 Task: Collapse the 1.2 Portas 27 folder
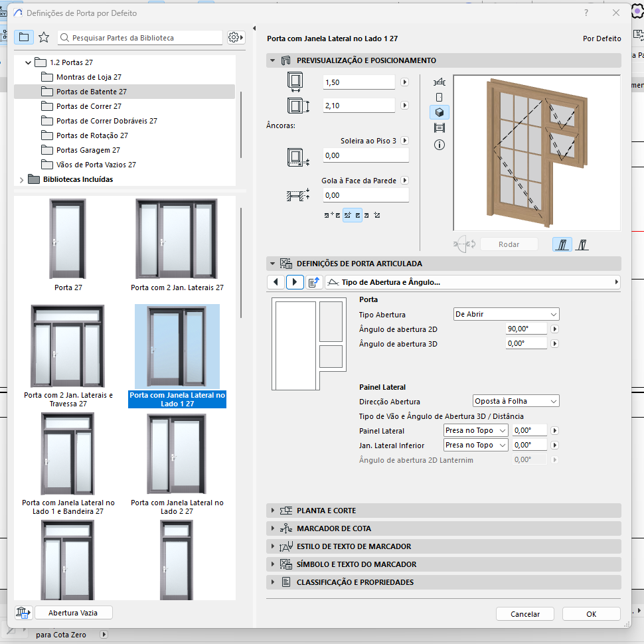(28, 62)
